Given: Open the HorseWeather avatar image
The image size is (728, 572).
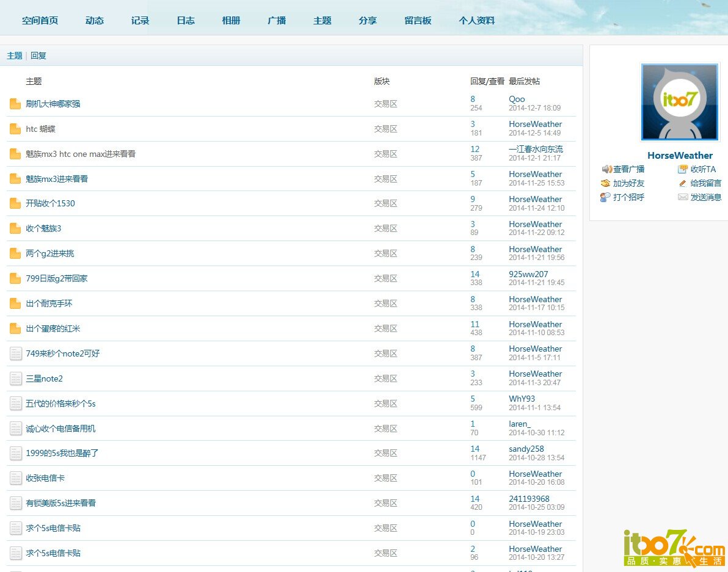Looking at the screenshot, I should tap(680, 102).
